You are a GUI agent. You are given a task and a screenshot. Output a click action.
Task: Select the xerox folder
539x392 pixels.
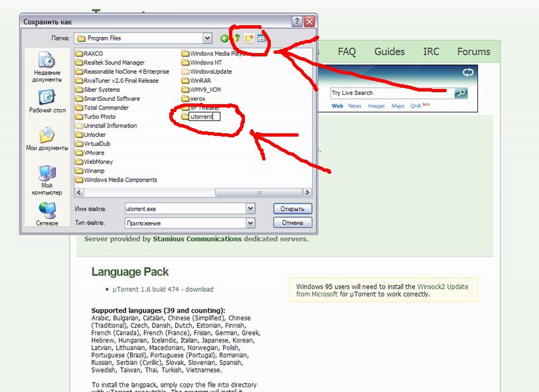[194, 99]
